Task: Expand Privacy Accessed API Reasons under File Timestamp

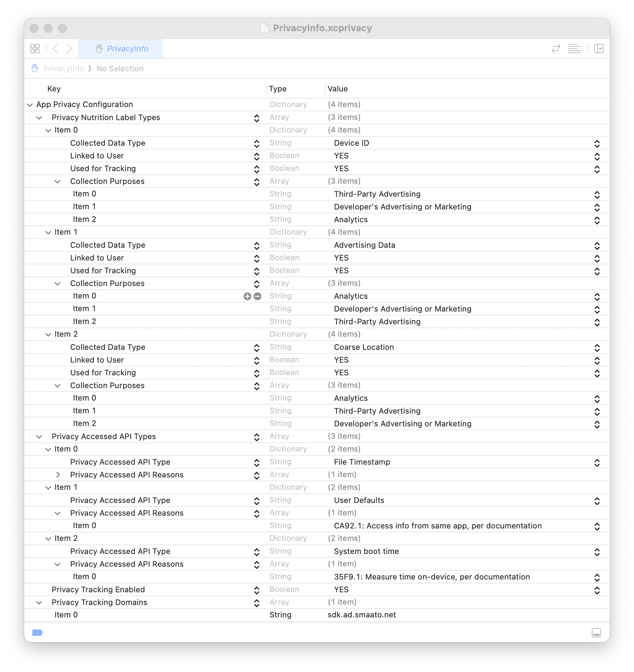Action: 59,475
